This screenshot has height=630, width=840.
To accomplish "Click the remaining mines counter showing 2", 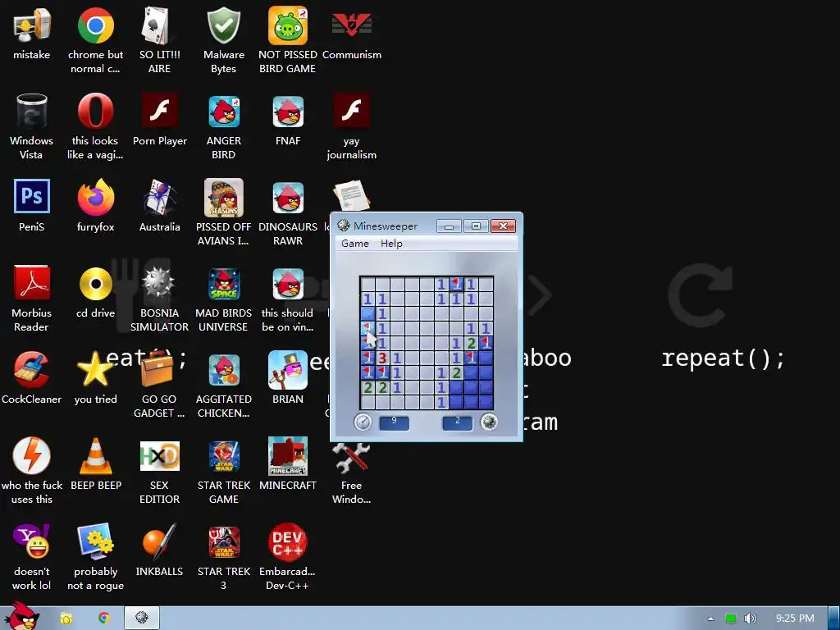I will click(x=457, y=422).
